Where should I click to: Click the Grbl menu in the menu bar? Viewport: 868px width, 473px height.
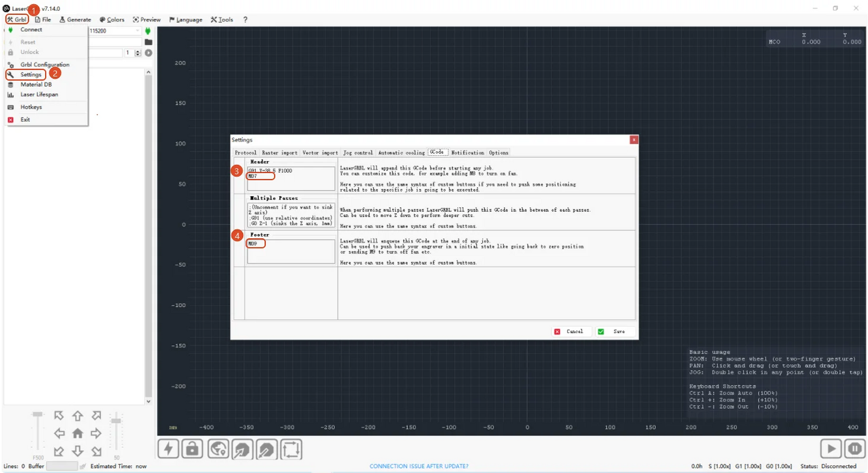(x=17, y=19)
